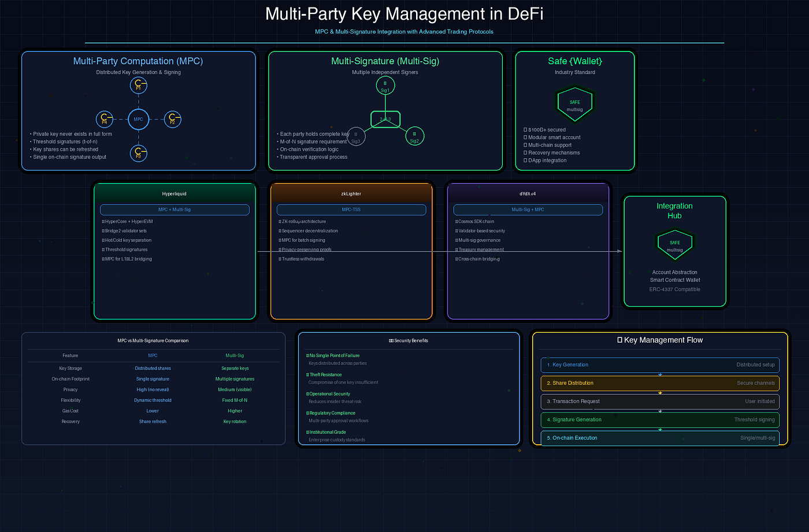This screenshot has height=532, width=809.
Task: Switch to the Hyperliquid card header
Action: click(174, 194)
